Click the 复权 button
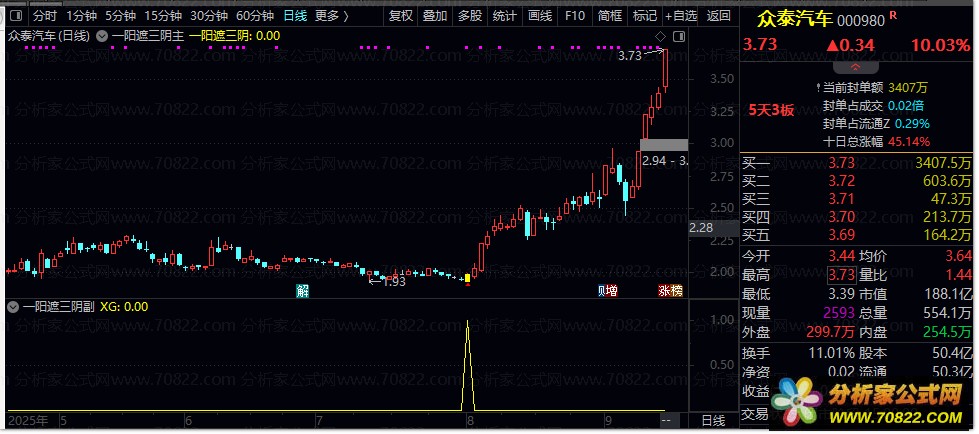979x434 pixels. 401,16
